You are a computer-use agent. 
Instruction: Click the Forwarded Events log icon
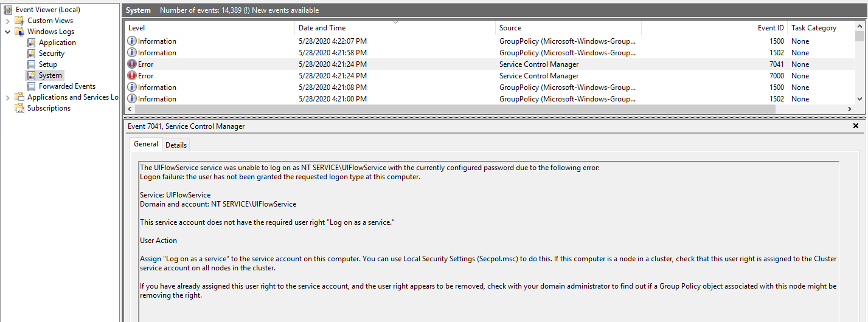point(32,86)
